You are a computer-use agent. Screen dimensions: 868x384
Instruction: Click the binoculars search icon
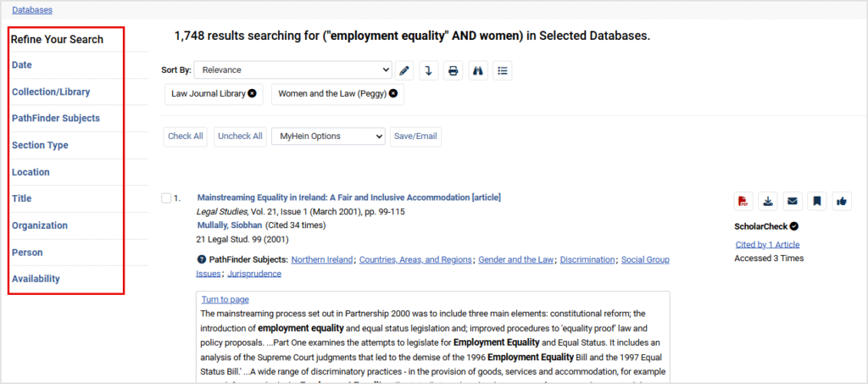(478, 70)
